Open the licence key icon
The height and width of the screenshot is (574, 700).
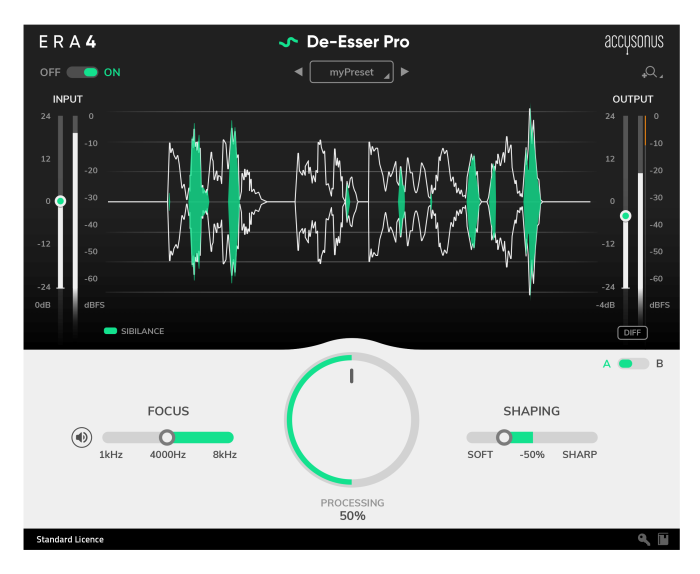tap(643, 539)
